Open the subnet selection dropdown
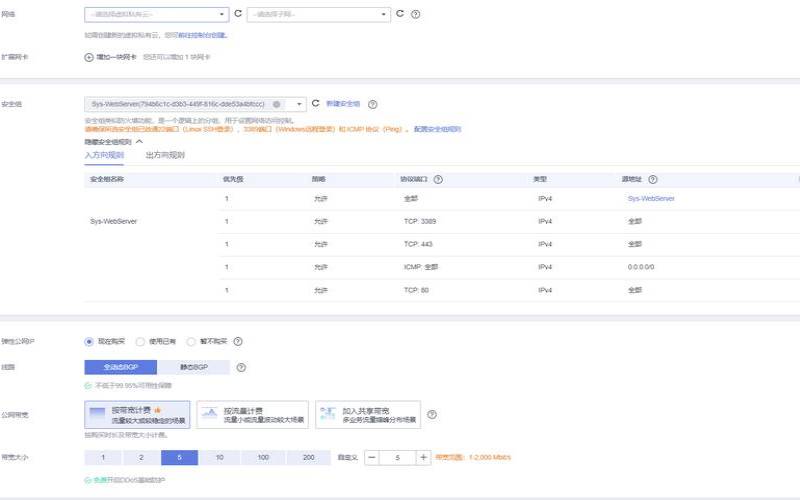Image resolution: width=800 pixels, height=500 pixels. click(319, 14)
